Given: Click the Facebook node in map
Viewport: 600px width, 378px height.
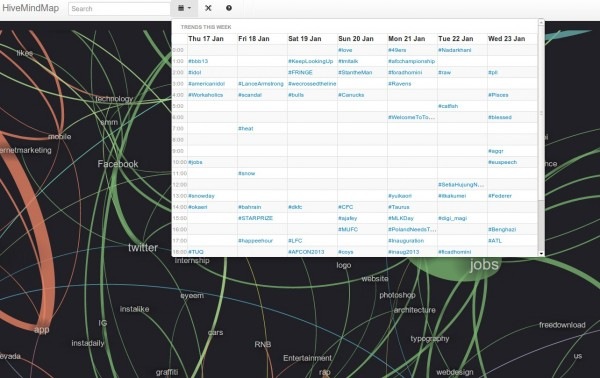Looking at the screenshot, I should (x=118, y=164).
